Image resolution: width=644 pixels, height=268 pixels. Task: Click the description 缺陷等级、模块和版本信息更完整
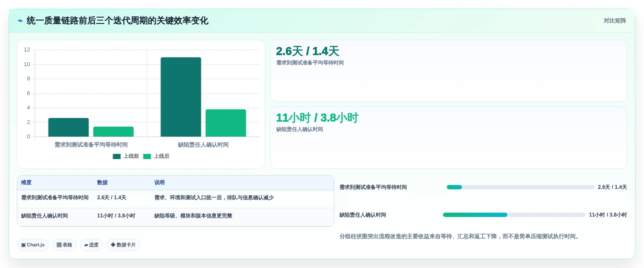[193, 216]
